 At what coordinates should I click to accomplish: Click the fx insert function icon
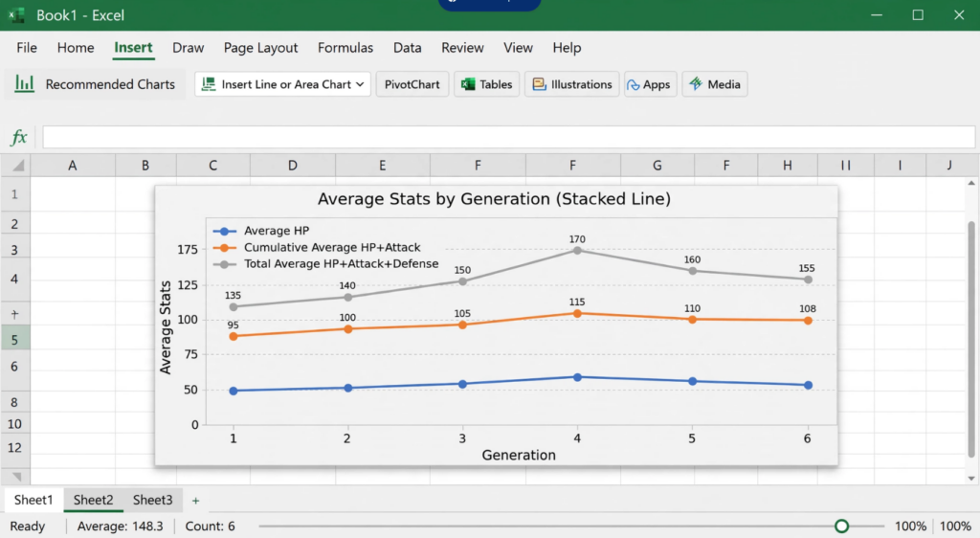tap(19, 137)
